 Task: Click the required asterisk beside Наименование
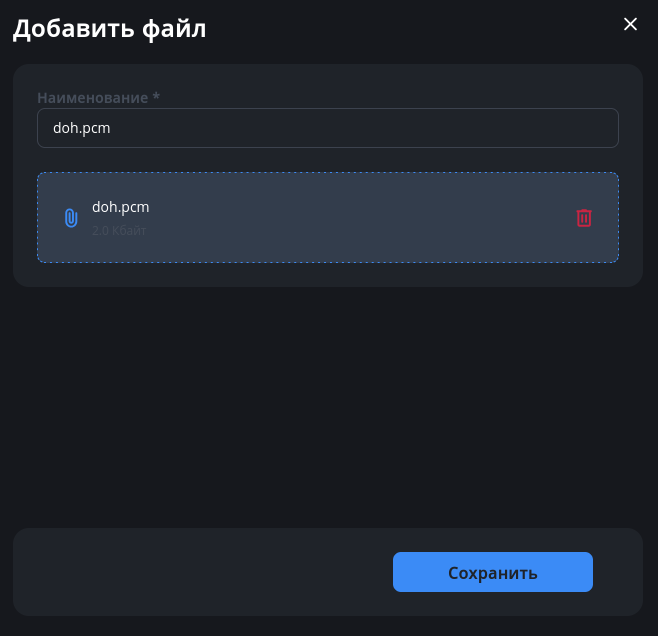point(156,97)
